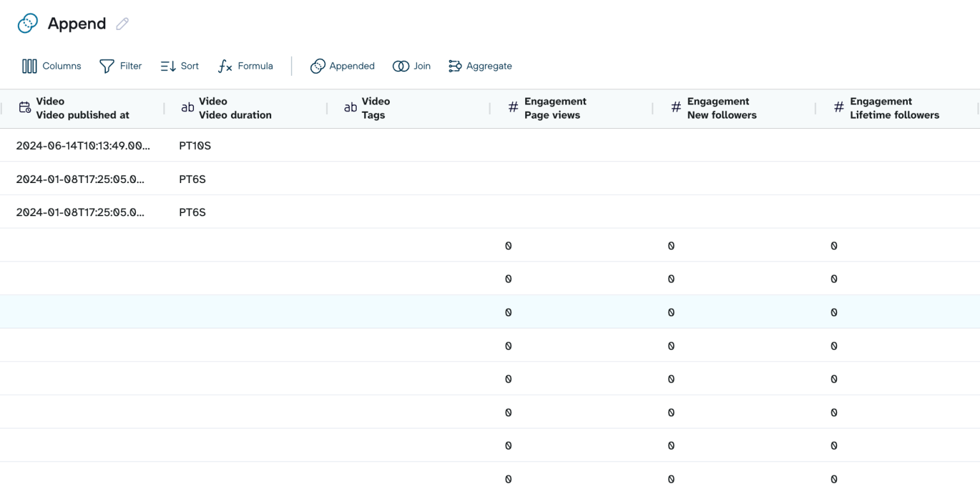Screen dimensions: 980x484
Task: Click the Append logo icon beside the title
Action: (27, 24)
